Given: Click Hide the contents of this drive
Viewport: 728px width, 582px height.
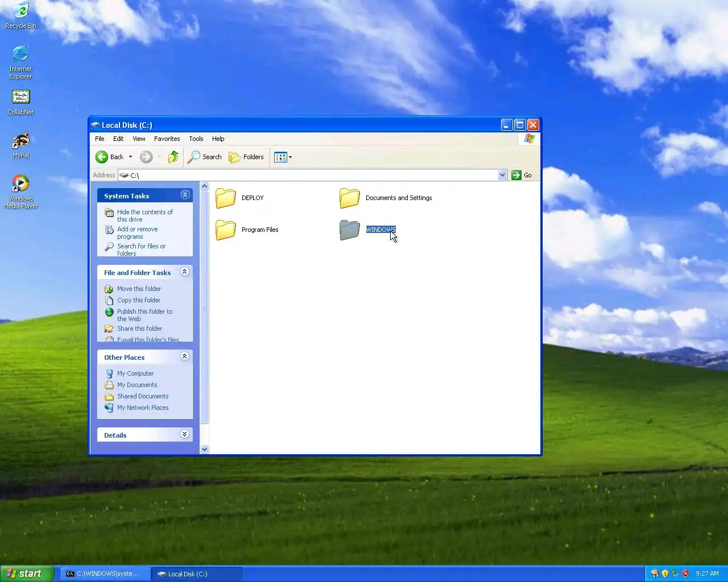Looking at the screenshot, I should pos(145,215).
